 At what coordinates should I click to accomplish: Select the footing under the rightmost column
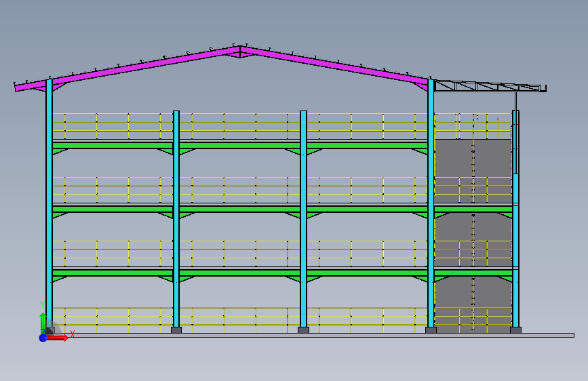point(515,330)
